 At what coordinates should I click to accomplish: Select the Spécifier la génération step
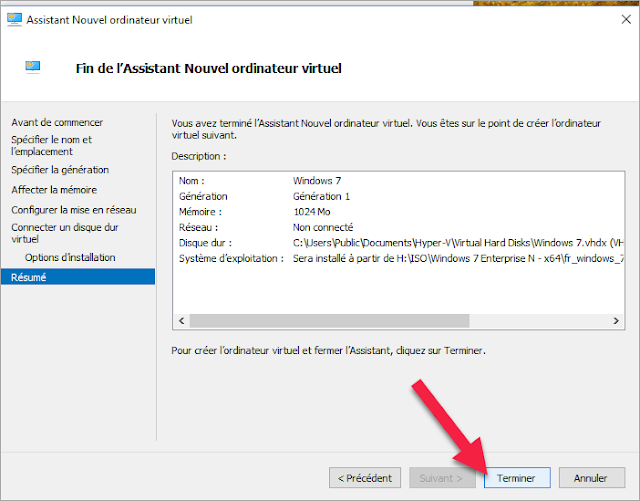[60, 169]
